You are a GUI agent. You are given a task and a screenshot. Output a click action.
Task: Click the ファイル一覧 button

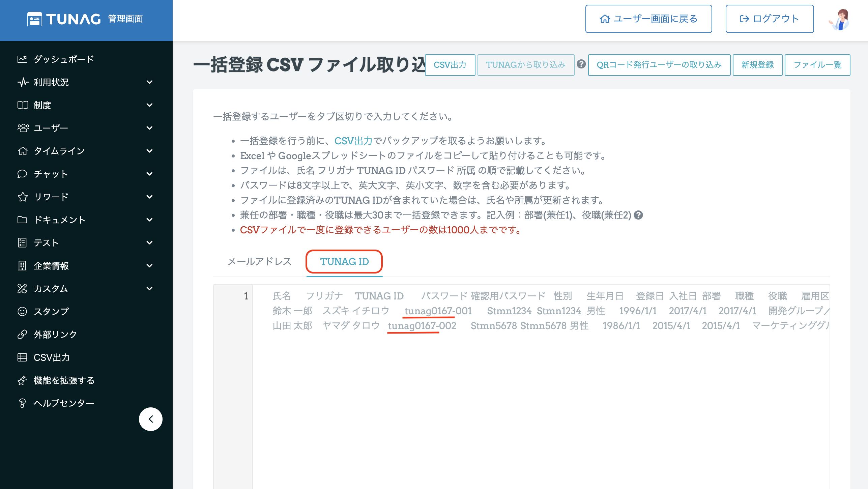[817, 65]
